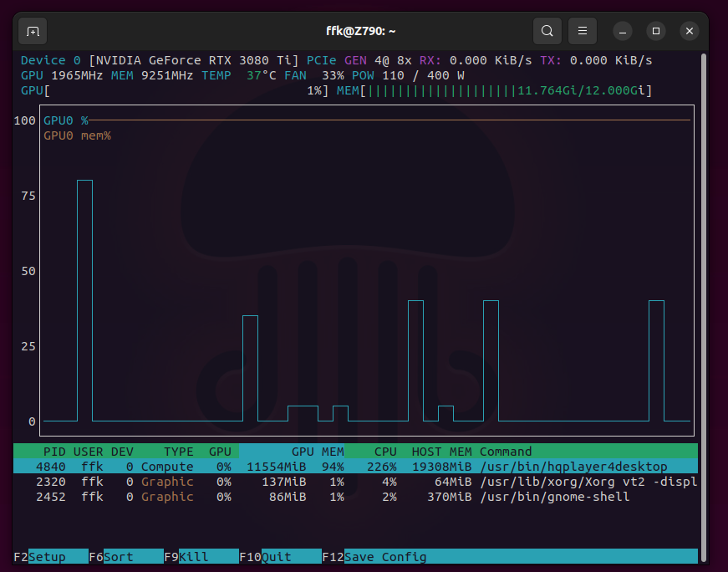
Task: Click the Command column header
Action: [506, 452]
